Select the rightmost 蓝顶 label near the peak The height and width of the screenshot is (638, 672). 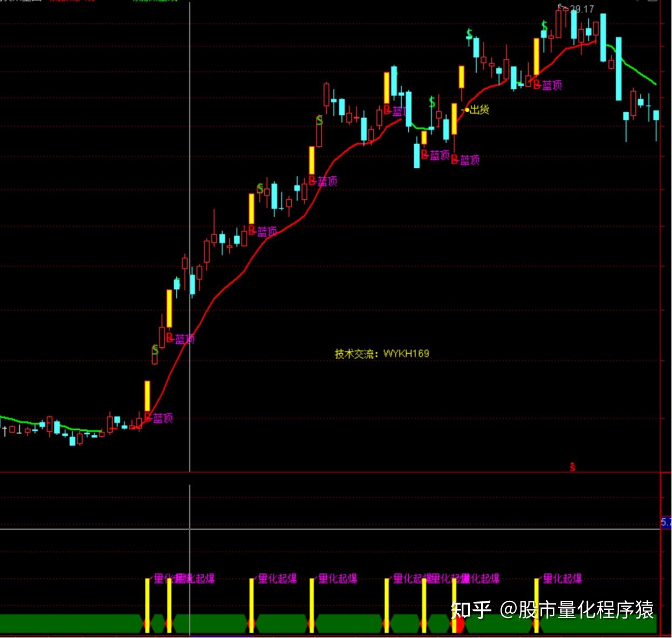click(x=552, y=85)
